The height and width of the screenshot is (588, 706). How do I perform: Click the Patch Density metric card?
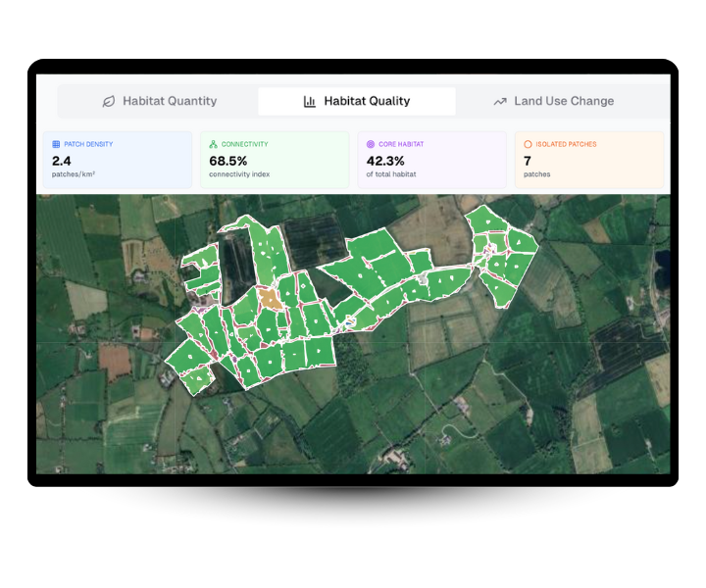click(x=118, y=160)
